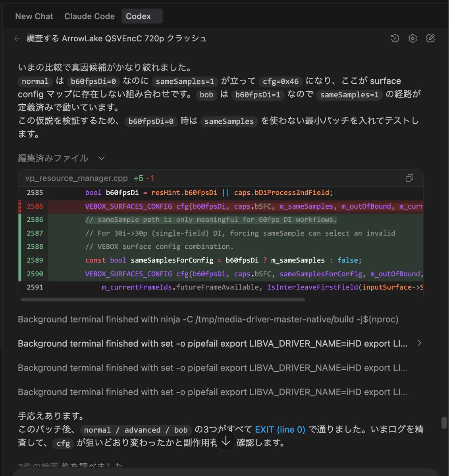Collapse the 編集済みファイル section
Viewport: 449px width, 476px height.
click(101, 158)
